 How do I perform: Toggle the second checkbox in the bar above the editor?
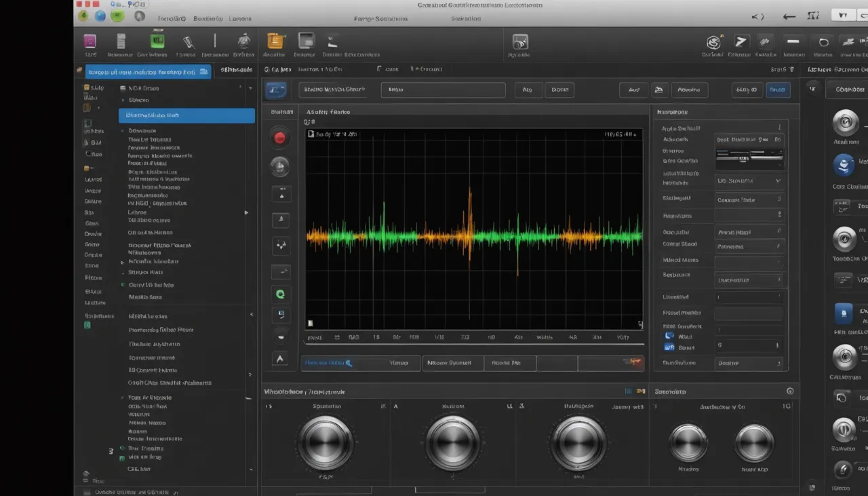412,69
